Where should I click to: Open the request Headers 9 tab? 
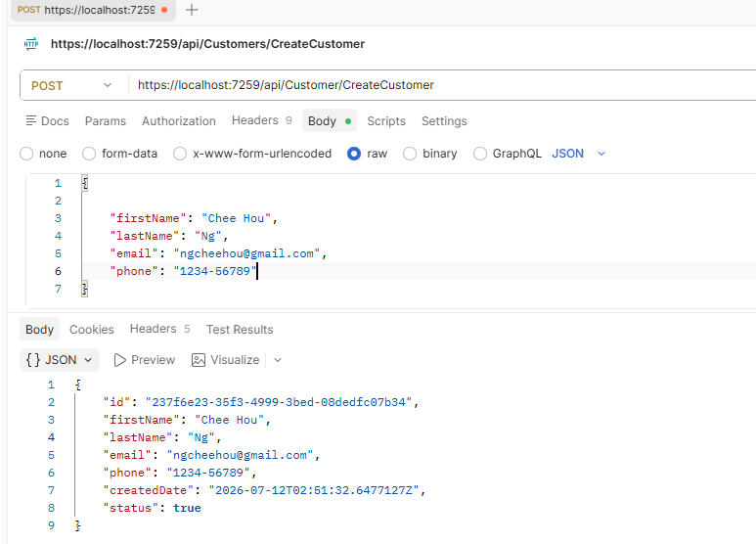(x=261, y=120)
